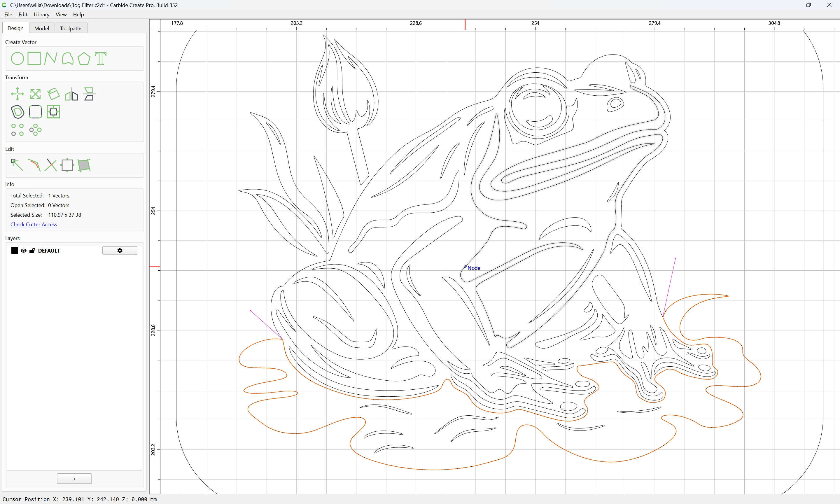Click the DEFAULT layer black color swatch

(15, 251)
